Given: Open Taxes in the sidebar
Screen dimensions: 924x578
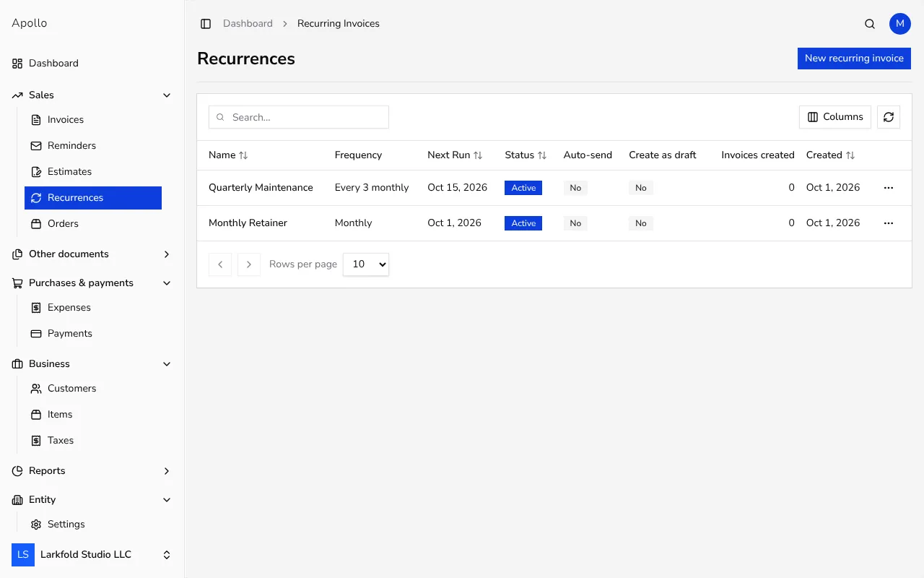Looking at the screenshot, I should click(93, 441).
